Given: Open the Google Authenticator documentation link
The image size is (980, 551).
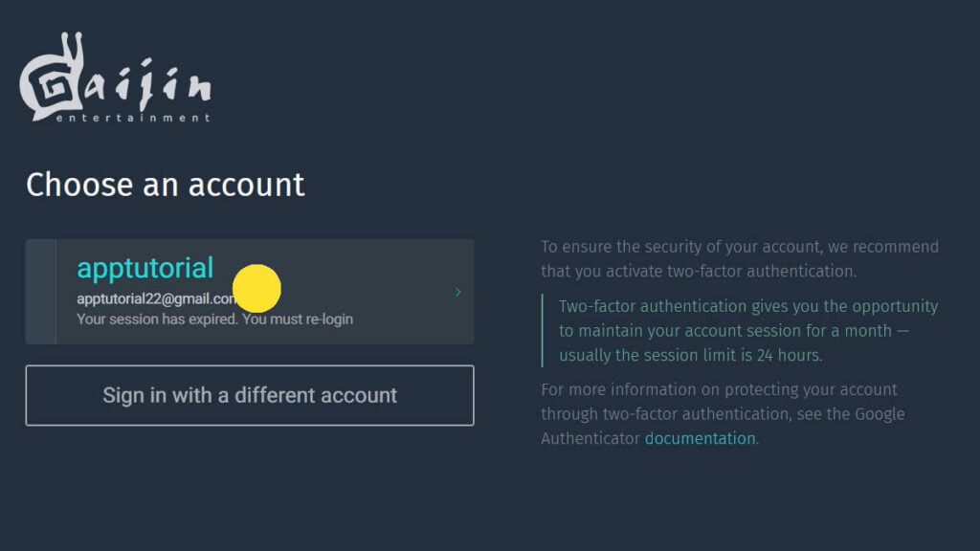Looking at the screenshot, I should [x=700, y=439].
